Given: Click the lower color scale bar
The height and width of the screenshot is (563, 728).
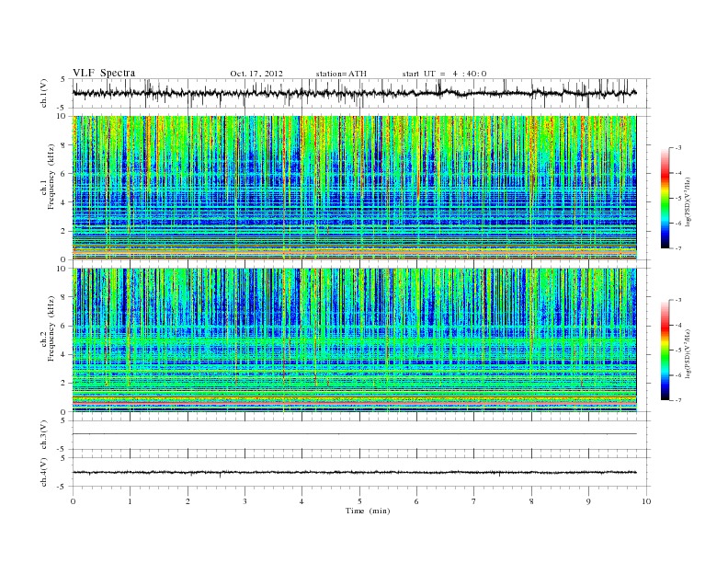Looking at the screenshot, I should click(x=665, y=350).
